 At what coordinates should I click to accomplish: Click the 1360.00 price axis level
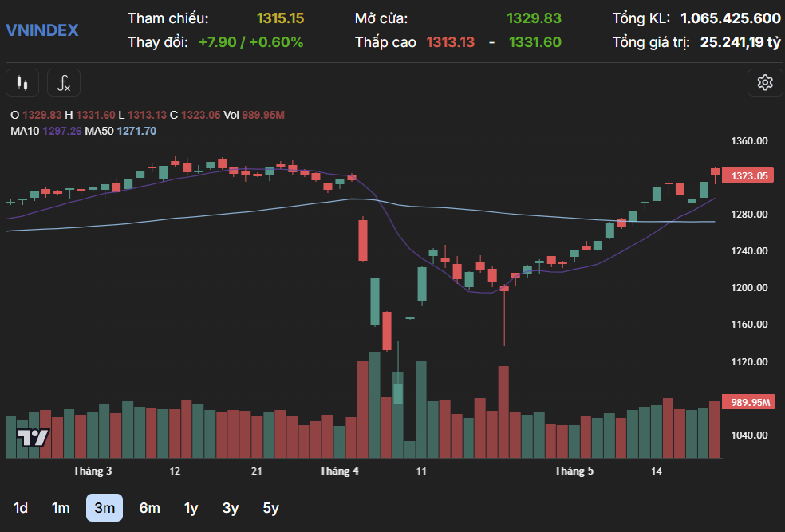click(749, 141)
